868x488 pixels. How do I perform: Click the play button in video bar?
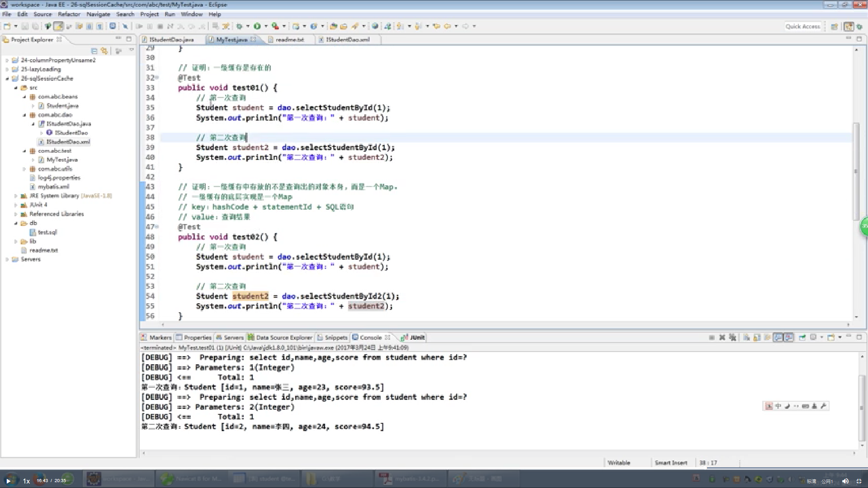tap(8, 481)
